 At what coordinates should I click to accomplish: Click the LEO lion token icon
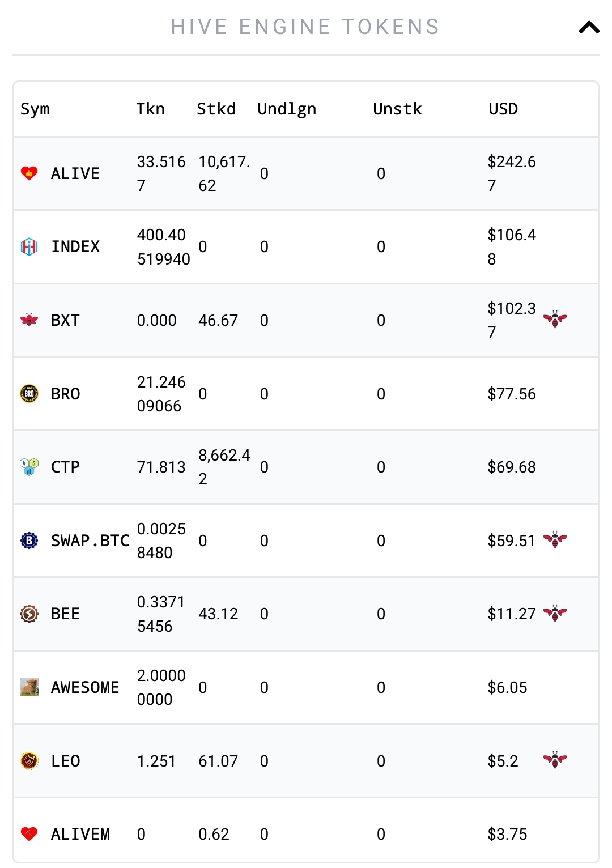click(29, 760)
